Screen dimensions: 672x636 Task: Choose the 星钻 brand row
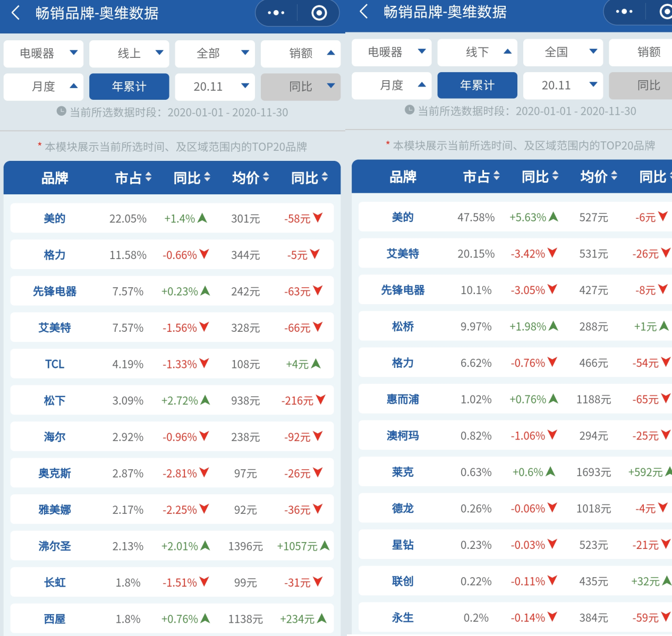tap(515, 545)
